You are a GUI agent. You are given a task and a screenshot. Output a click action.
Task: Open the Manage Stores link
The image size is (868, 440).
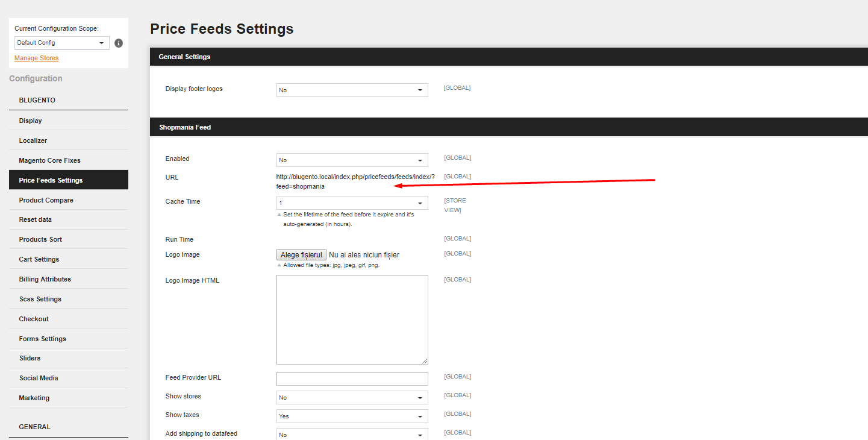click(x=36, y=58)
